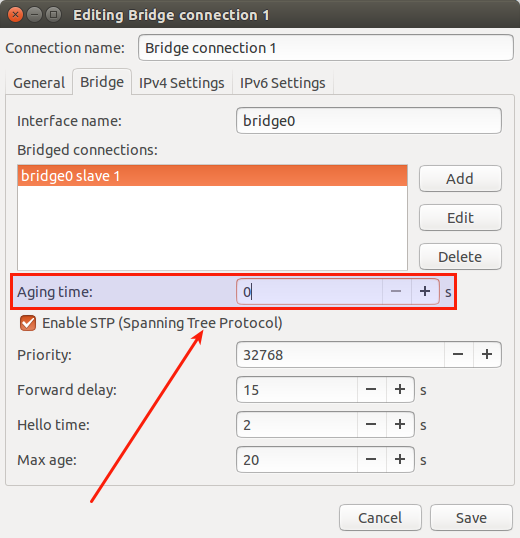
Task: Switch to the General tab
Action: tap(39, 83)
